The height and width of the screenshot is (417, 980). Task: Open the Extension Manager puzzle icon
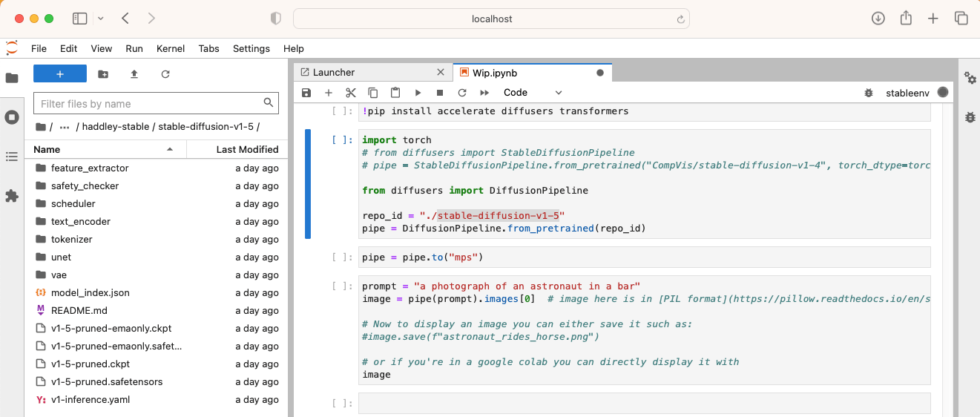click(x=12, y=196)
